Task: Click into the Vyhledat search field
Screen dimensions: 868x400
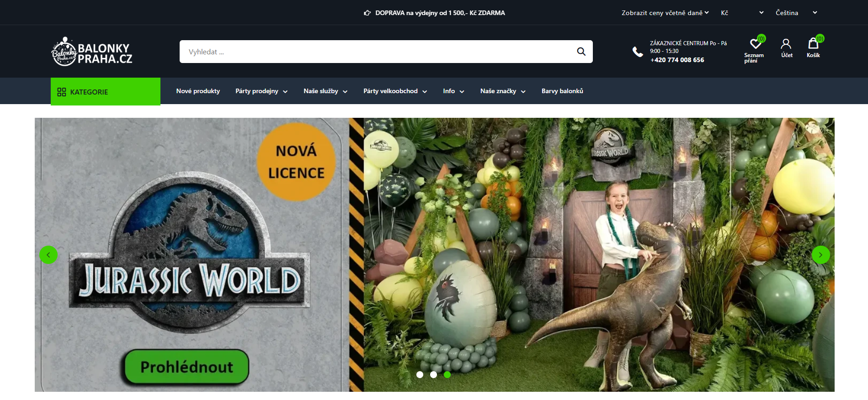Action: tap(375, 52)
